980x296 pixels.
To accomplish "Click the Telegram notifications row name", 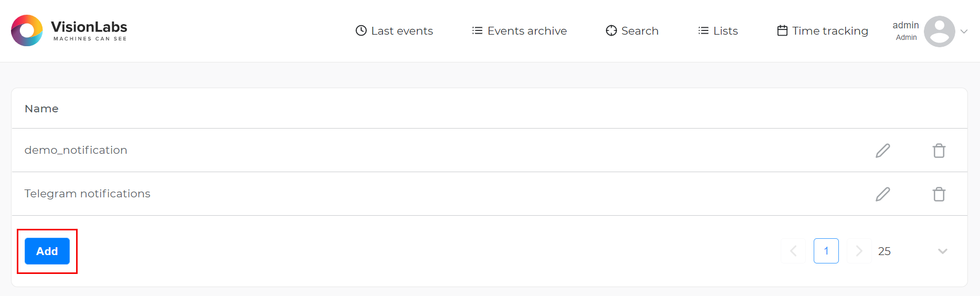I will pyautogui.click(x=88, y=194).
